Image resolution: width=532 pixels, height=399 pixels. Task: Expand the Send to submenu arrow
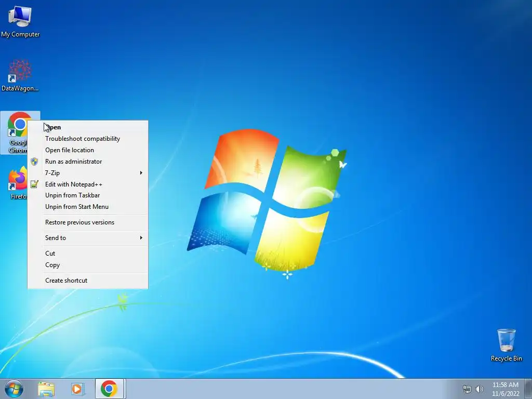141,238
